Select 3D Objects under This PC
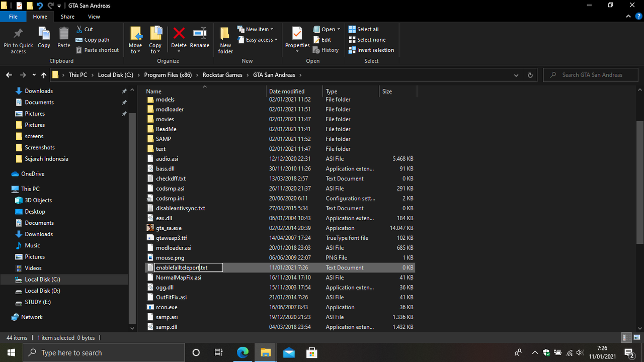Viewport: 644px width, 362px height. pyautogui.click(x=38, y=200)
